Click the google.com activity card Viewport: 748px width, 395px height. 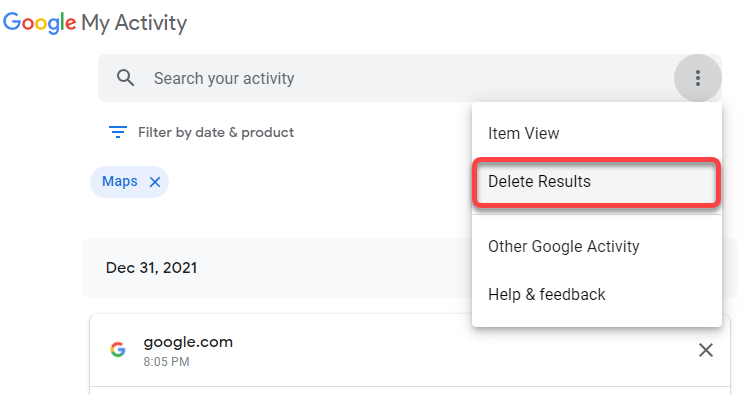(x=410, y=351)
